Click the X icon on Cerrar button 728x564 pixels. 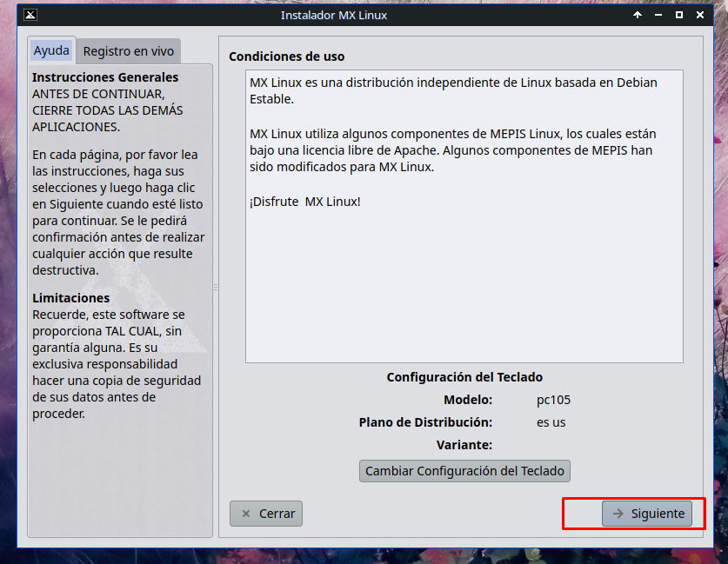[x=246, y=514]
